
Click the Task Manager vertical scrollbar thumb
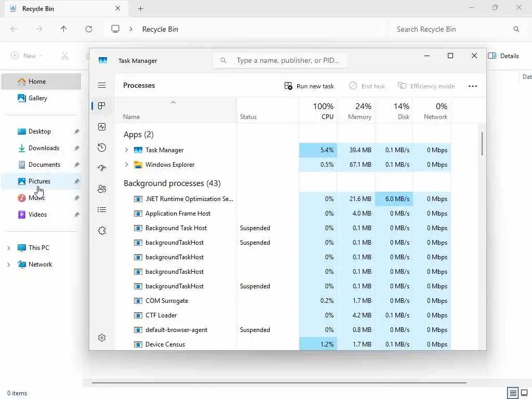(x=482, y=143)
